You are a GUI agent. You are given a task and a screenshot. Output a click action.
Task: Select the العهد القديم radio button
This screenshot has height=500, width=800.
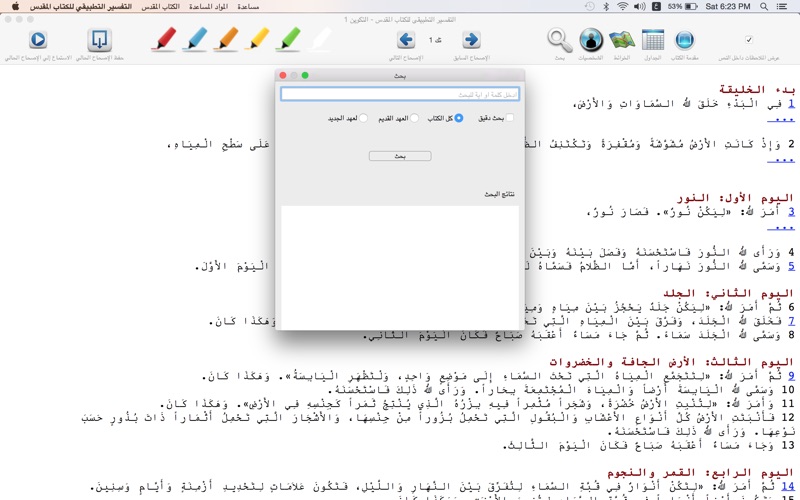click(414, 118)
